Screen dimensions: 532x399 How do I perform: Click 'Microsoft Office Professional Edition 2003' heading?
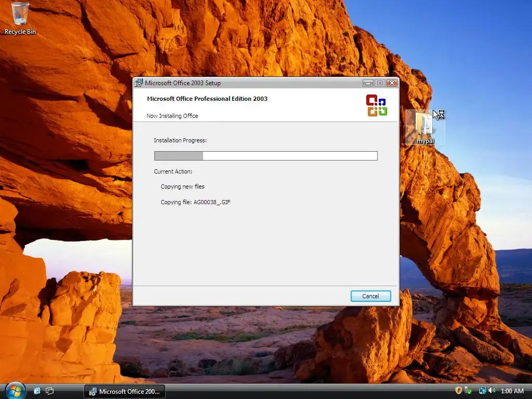(207, 99)
